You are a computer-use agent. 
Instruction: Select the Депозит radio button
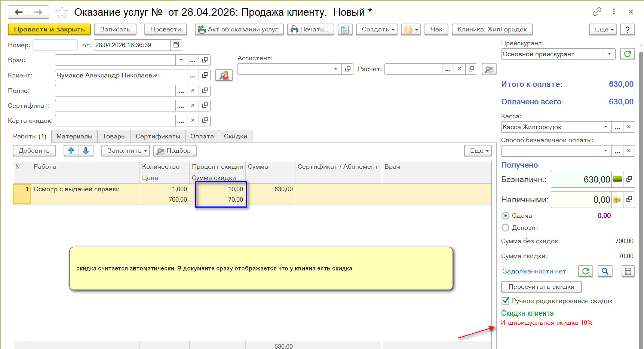coord(506,227)
